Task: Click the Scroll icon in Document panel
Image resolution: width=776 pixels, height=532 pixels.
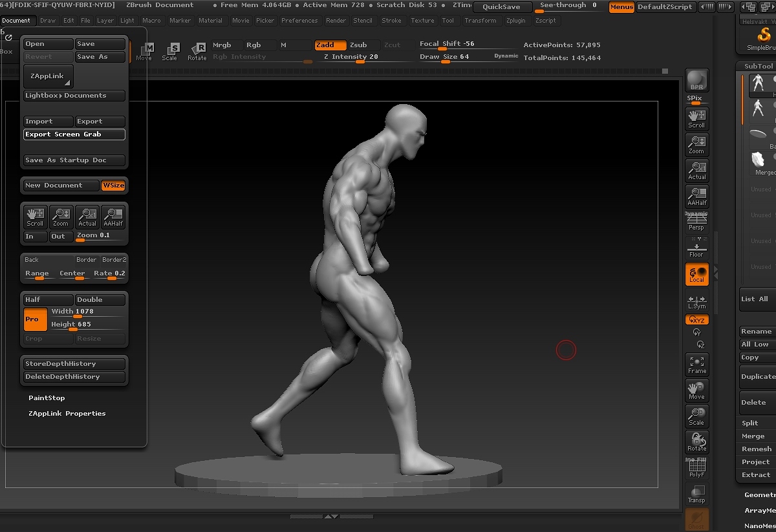Action: coord(35,217)
